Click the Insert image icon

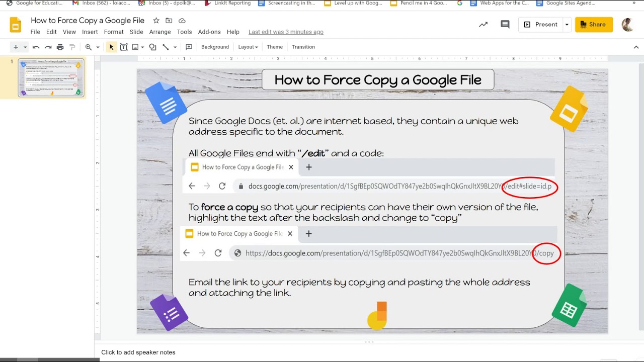click(135, 47)
